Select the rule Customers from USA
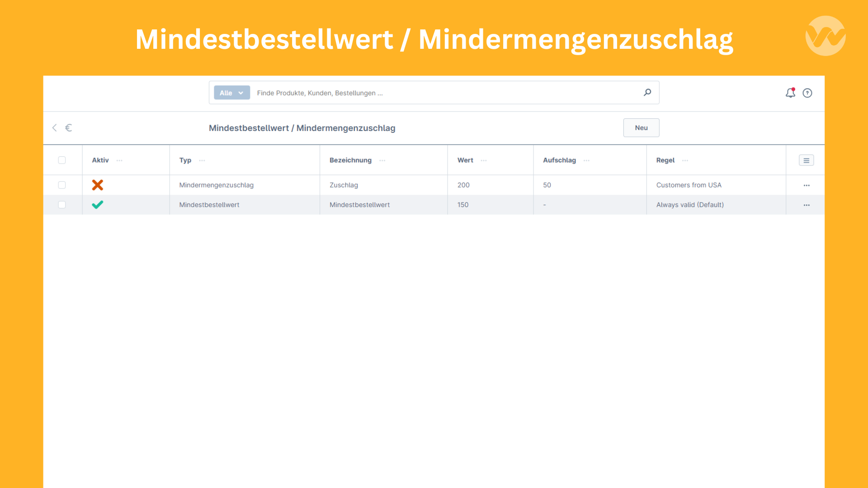The width and height of the screenshot is (868, 488). (689, 185)
